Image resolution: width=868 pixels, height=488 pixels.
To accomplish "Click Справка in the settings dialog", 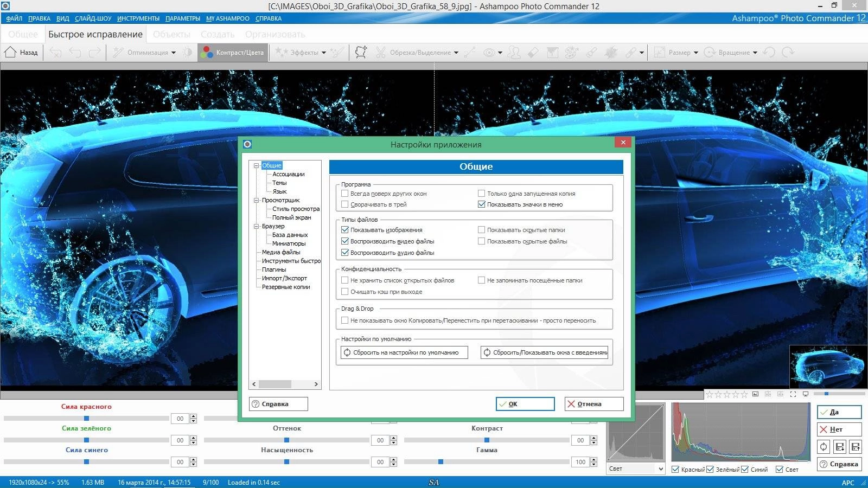I will click(278, 404).
